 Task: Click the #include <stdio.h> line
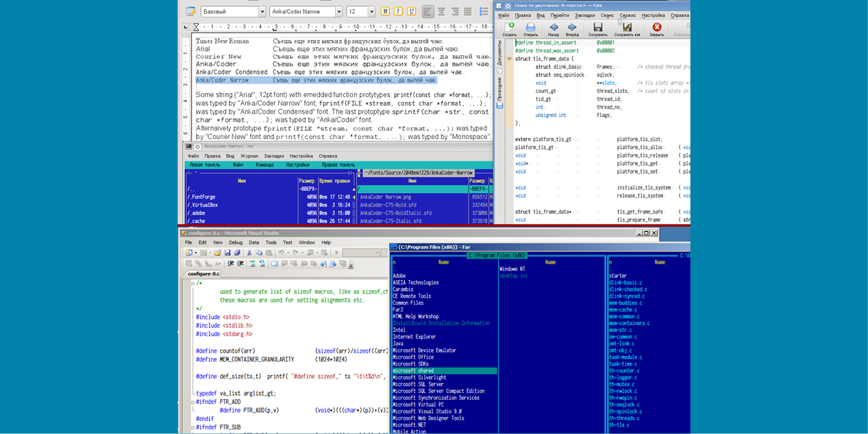223,317
